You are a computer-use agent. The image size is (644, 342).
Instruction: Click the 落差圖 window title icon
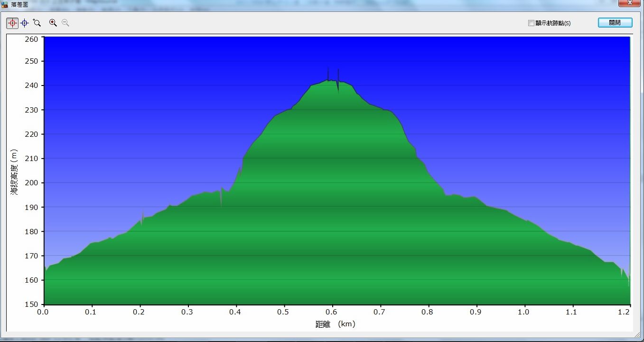pyautogui.click(x=4, y=4)
